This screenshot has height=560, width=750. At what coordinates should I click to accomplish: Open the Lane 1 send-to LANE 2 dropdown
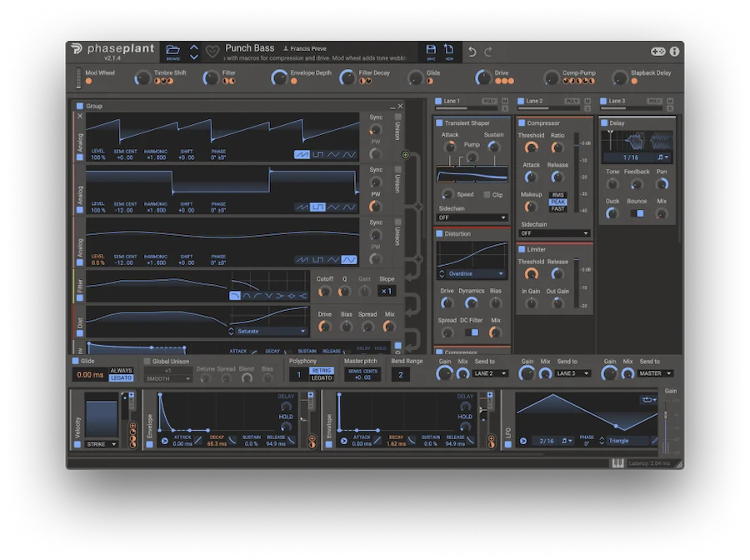pyautogui.click(x=490, y=373)
